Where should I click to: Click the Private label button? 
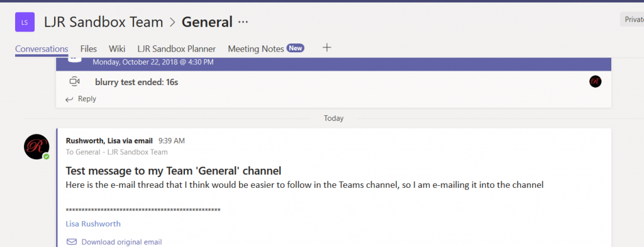click(633, 20)
